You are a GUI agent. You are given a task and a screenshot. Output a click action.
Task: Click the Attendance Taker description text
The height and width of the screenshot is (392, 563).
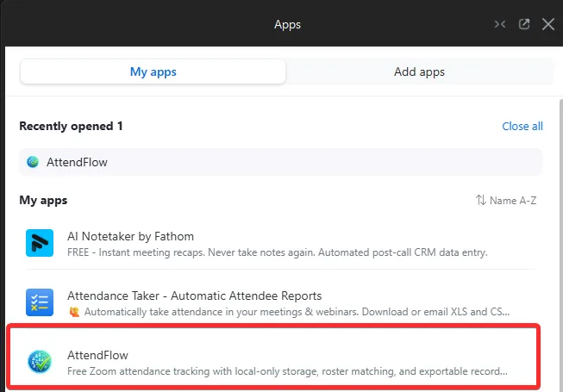[x=297, y=312]
